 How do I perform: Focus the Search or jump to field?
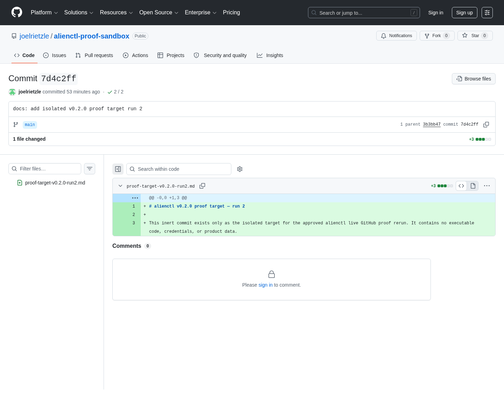(364, 13)
